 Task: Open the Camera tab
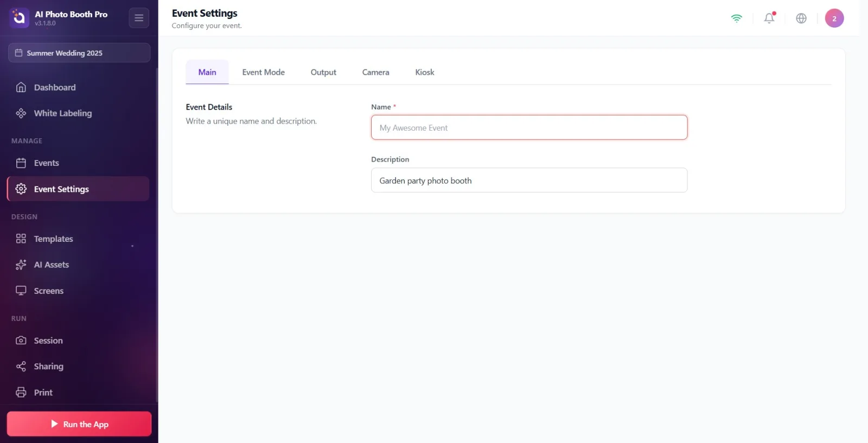[376, 72]
